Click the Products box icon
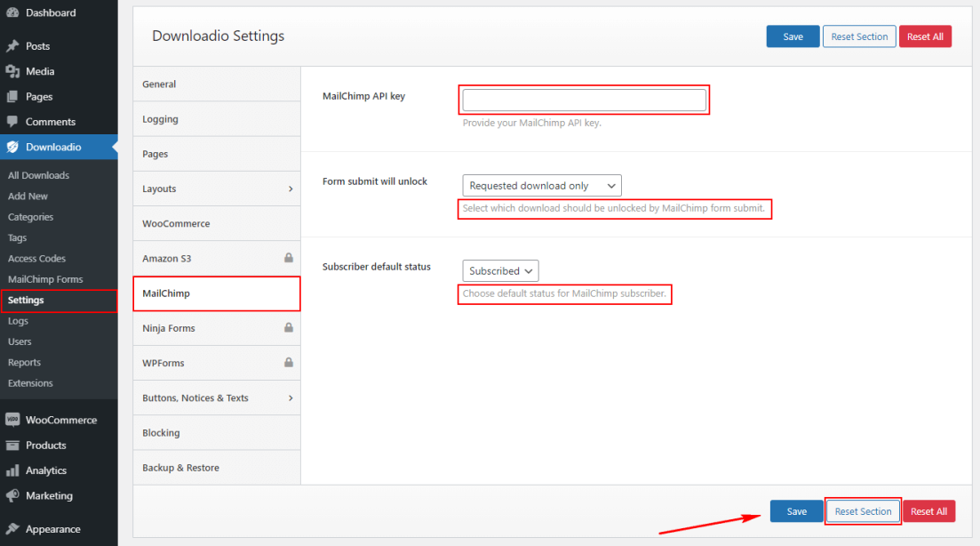This screenshot has height=546, width=980. pos(12,446)
